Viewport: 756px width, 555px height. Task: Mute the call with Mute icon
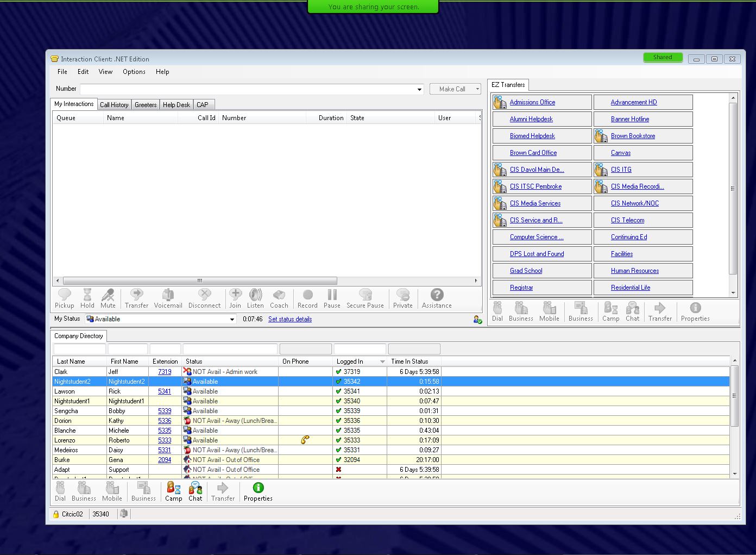click(x=108, y=295)
